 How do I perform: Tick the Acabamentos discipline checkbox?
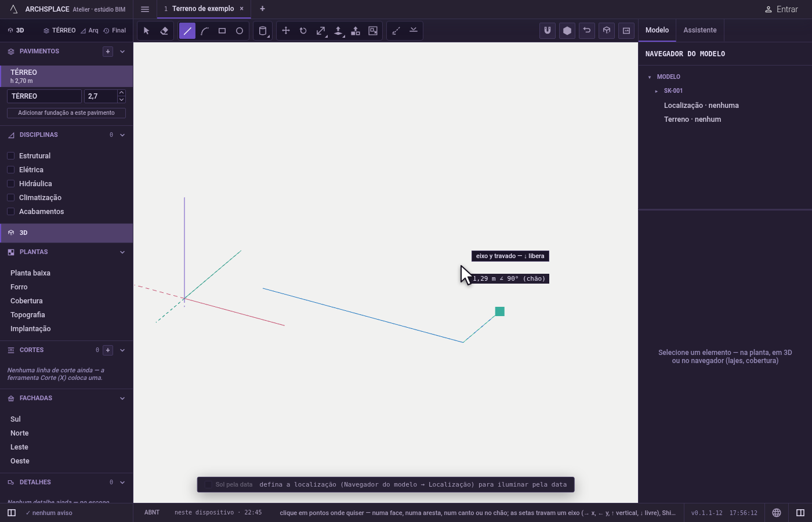10,211
